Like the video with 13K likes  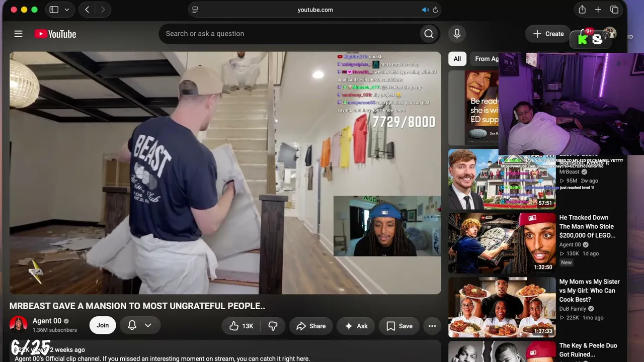pos(241,326)
